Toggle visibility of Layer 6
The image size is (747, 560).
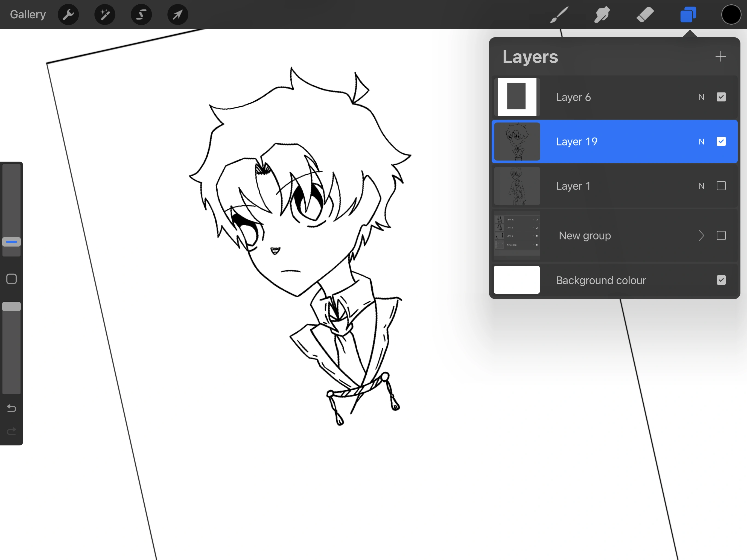[721, 97]
